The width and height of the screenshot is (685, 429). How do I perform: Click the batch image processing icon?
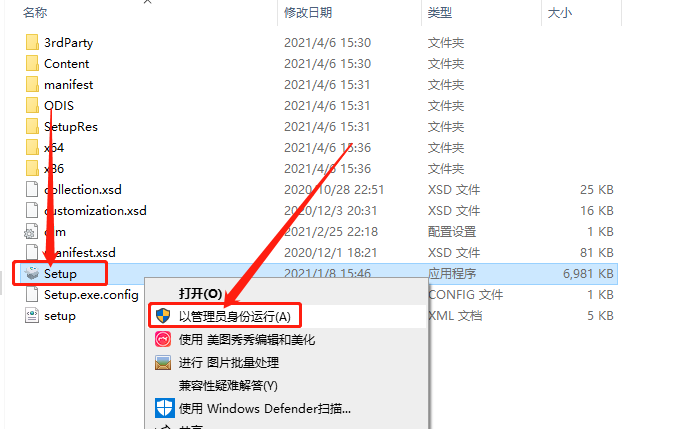click(x=163, y=362)
